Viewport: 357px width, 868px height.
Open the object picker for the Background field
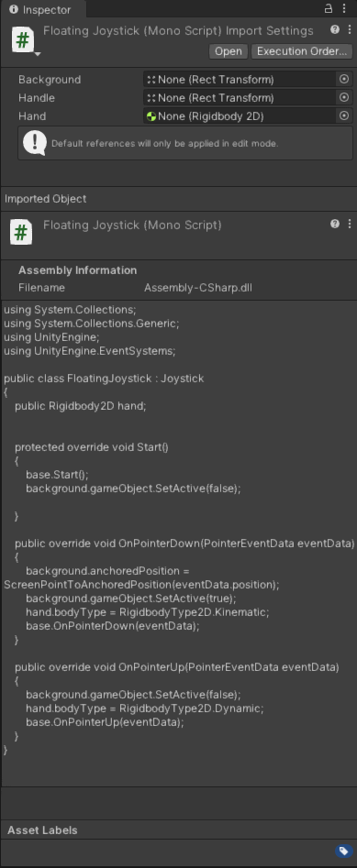344,79
